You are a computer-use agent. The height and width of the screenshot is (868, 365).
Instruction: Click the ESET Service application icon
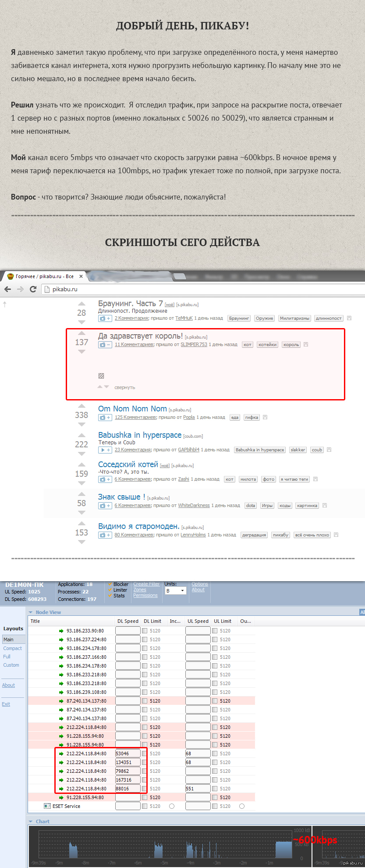(x=47, y=806)
